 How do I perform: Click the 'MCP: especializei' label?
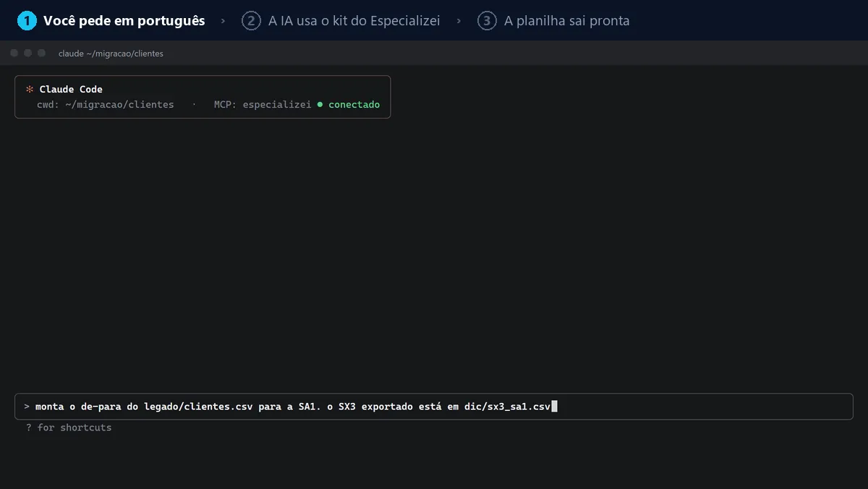click(263, 104)
